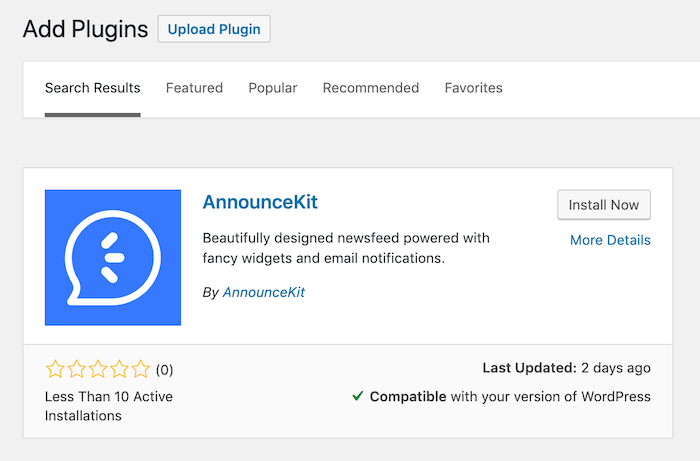Click the third rating star
The height and width of the screenshot is (461, 700).
pyautogui.click(x=98, y=369)
